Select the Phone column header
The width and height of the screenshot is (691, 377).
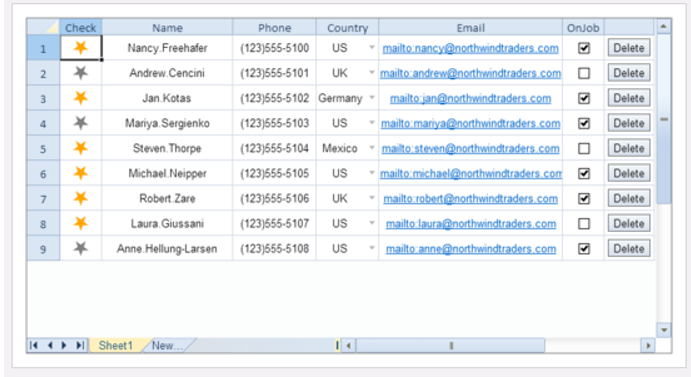tap(275, 27)
